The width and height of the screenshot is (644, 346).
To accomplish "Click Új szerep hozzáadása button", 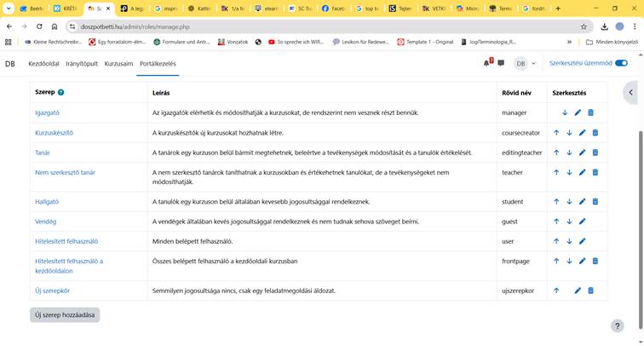I will coord(65,314).
